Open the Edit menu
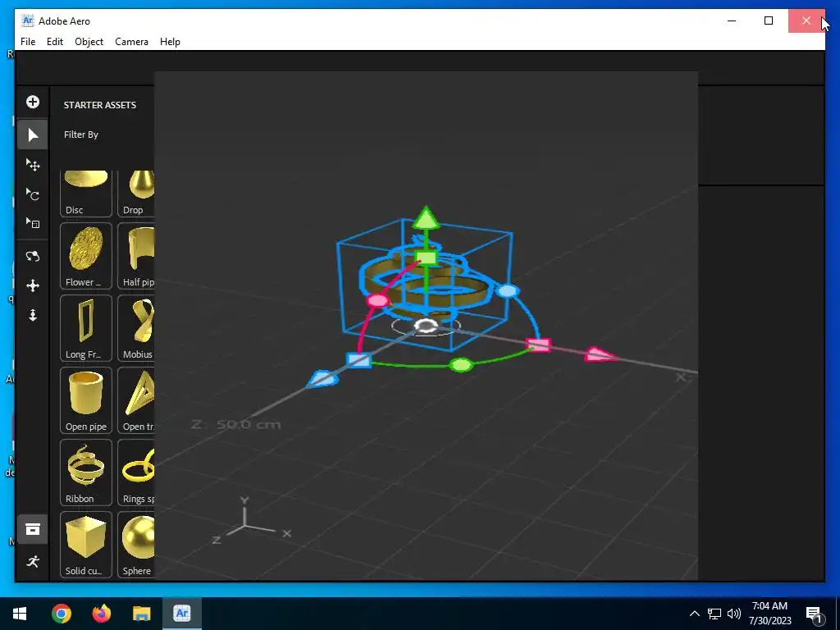Screen dimensions: 840x630 click(55, 42)
